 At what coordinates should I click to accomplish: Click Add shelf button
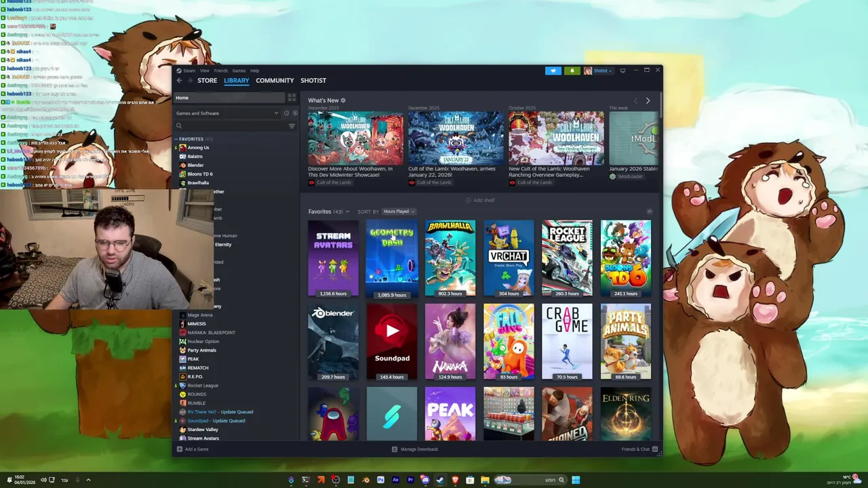pyautogui.click(x=480, y=200)
